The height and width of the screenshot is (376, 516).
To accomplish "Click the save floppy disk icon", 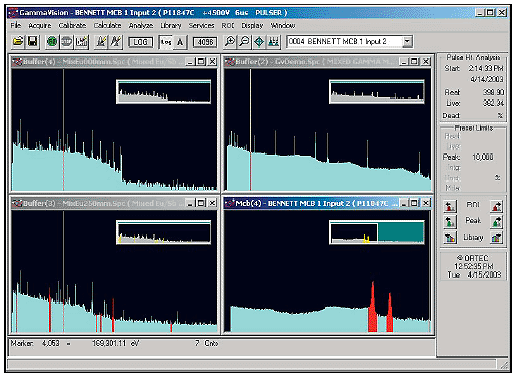I will [x=33, y=42].
